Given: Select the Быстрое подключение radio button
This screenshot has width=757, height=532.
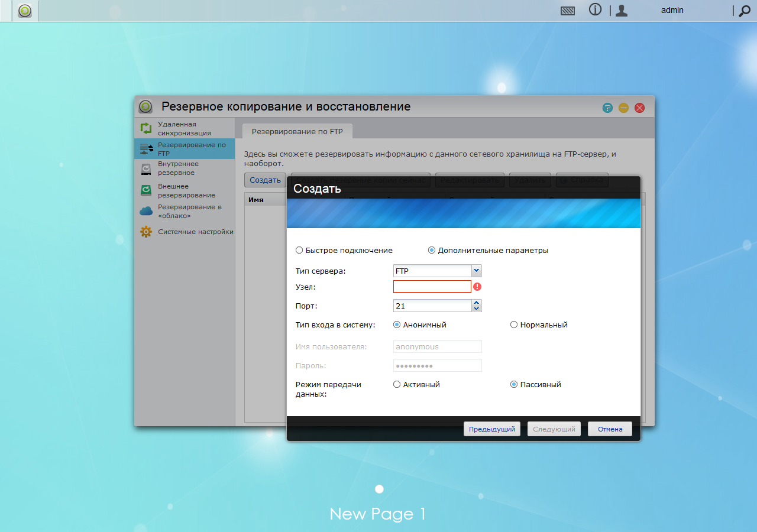Looking at the screenshot, I should (x=299, y=250).
